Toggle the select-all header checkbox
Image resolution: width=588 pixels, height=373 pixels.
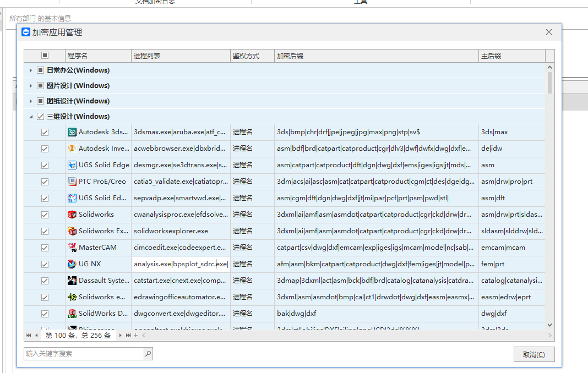[45, 56]
